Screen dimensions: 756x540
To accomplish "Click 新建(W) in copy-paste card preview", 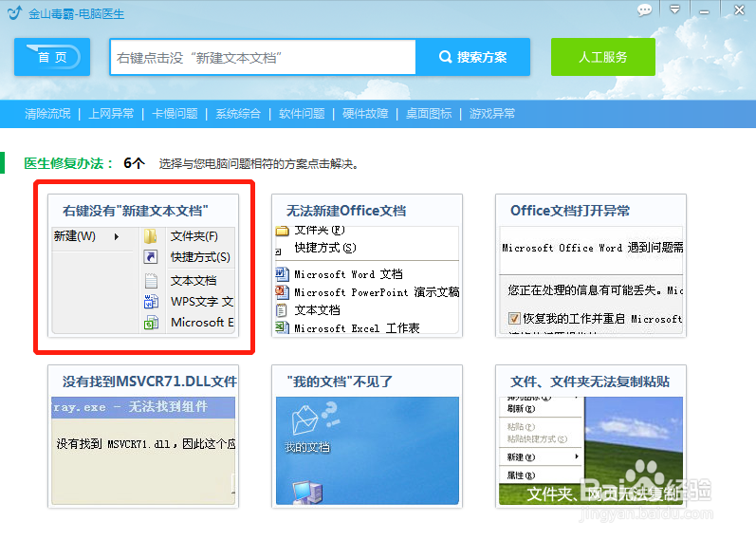I will 521,457.
